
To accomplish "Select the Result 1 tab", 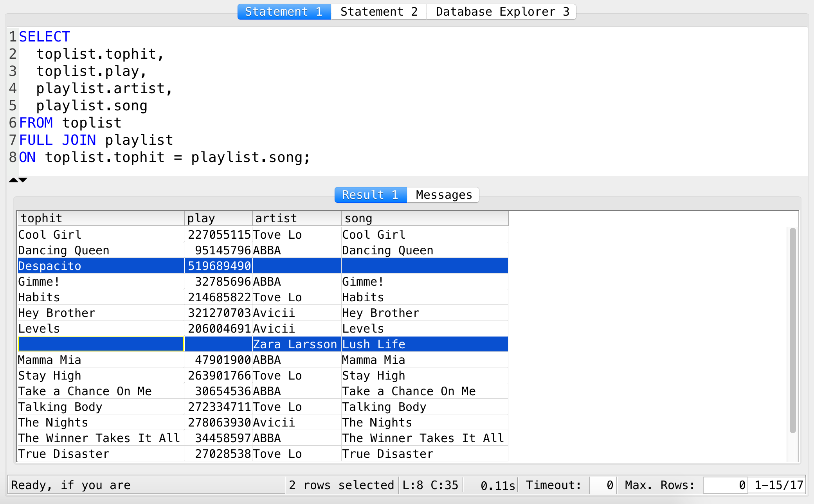I will (370, 194).
